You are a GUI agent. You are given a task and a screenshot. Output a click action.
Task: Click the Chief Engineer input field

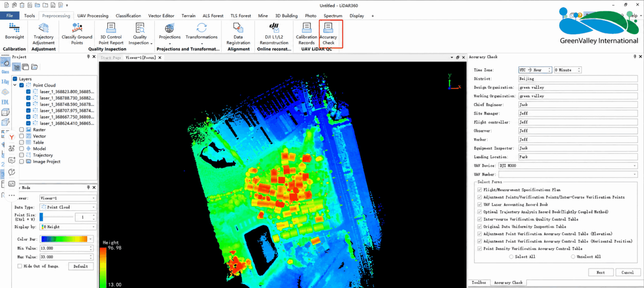(578, 105)
